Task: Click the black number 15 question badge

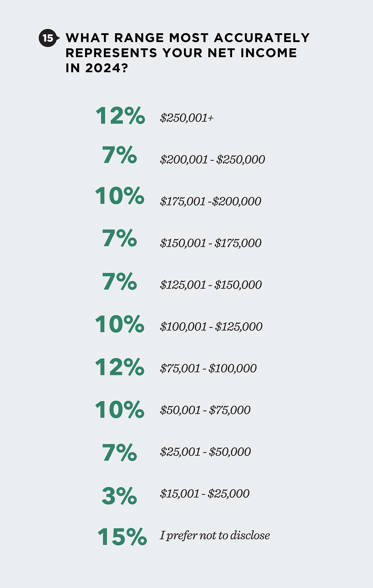Action: coord(48,38)
